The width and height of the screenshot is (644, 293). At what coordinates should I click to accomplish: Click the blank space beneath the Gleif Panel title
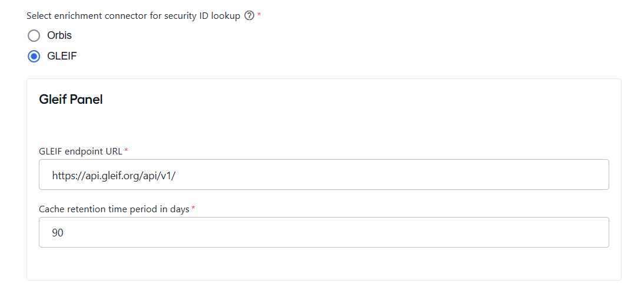point(324,126)
